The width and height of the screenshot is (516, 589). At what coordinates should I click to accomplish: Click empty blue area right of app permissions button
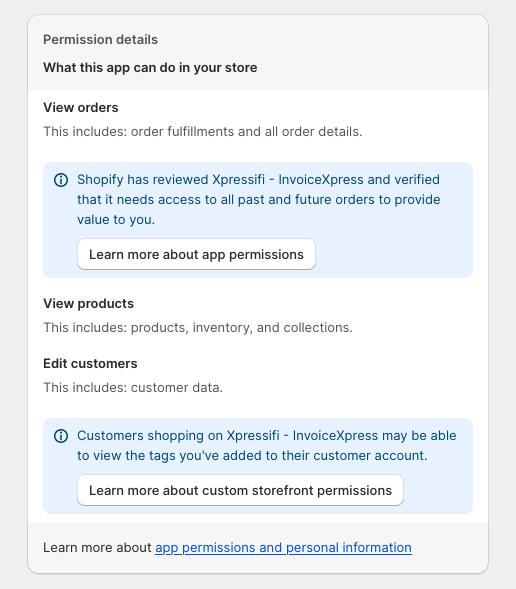pyautogui.click(x=392, y=254)
